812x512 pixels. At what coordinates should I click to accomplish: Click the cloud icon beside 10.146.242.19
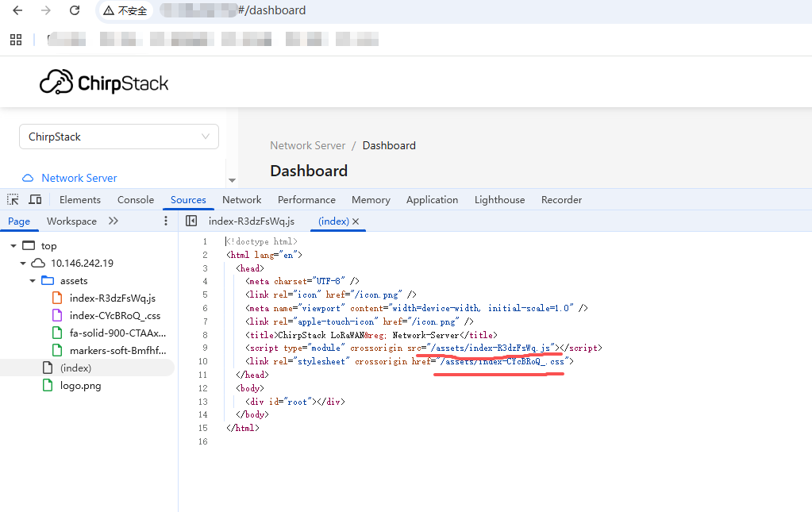click(x=38, y=263)
